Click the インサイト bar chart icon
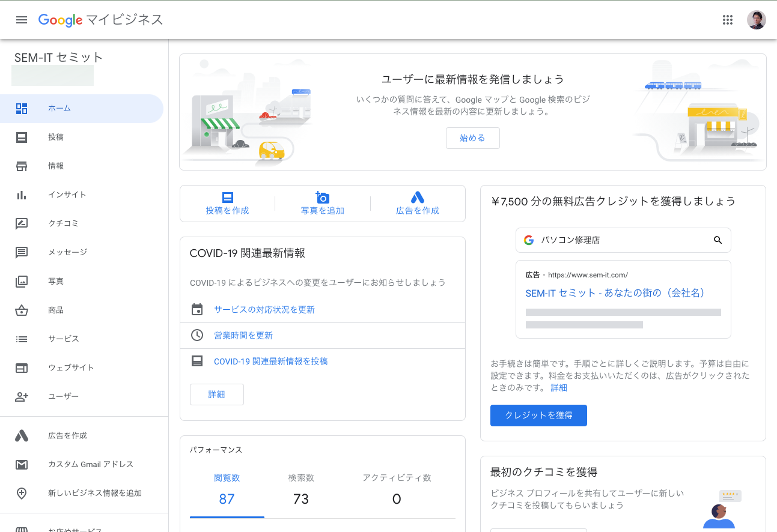Viewport: 777px width, 532px height. (22, 195)
